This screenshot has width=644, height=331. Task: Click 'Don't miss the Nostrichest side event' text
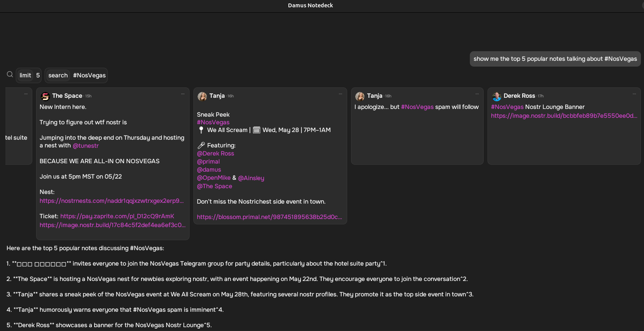261,202
